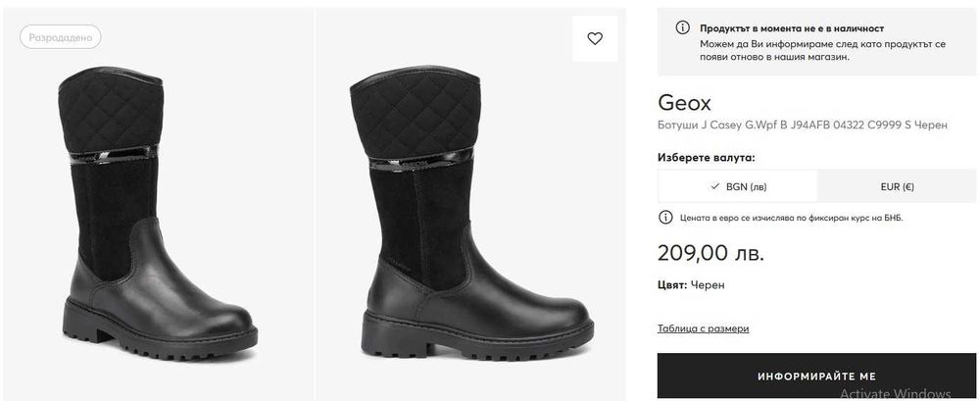Select BGN (лв) as the currency
The image size is (980, 401).
click(737, 186)
